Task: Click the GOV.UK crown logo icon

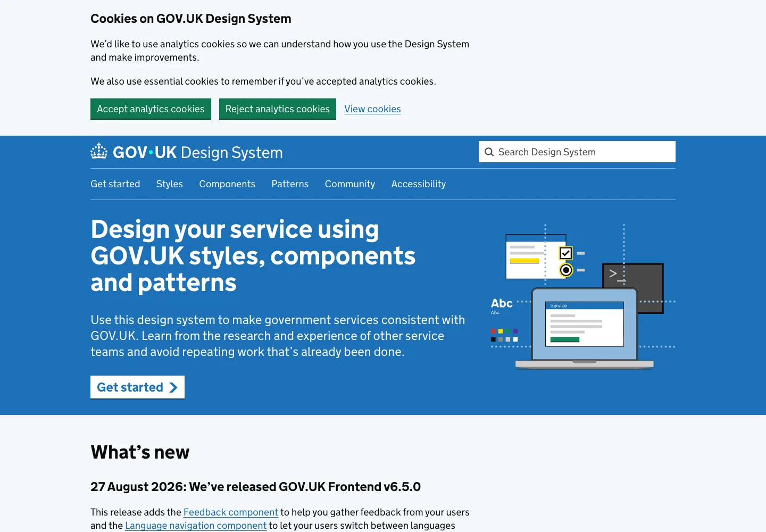Action: click(99, 152)
